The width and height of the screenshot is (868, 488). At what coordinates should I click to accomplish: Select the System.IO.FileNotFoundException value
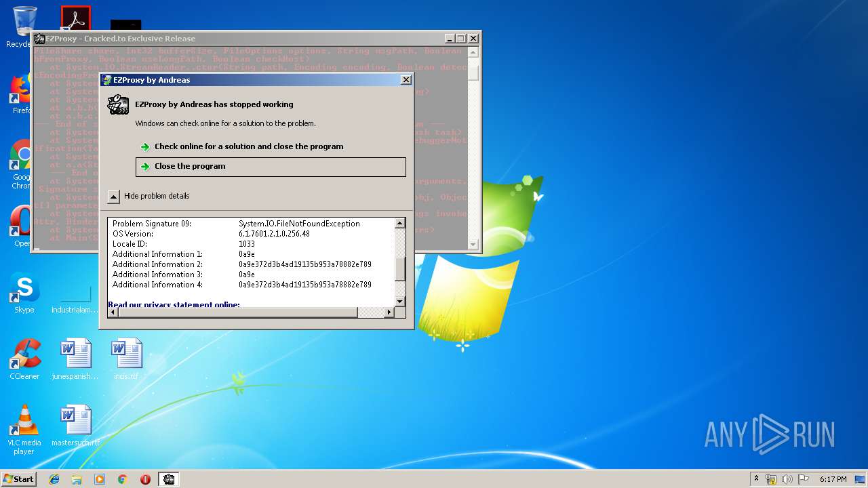pyautogui.click(x=299, y=224)
